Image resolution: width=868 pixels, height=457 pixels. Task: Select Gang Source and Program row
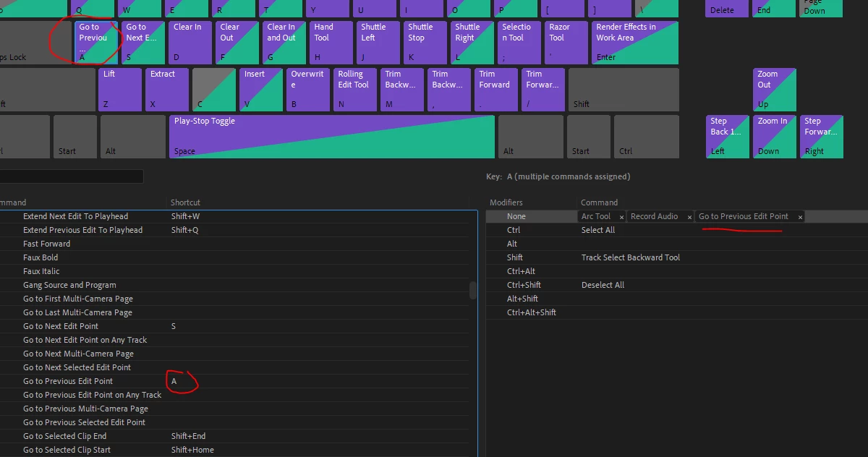point(234,285)
